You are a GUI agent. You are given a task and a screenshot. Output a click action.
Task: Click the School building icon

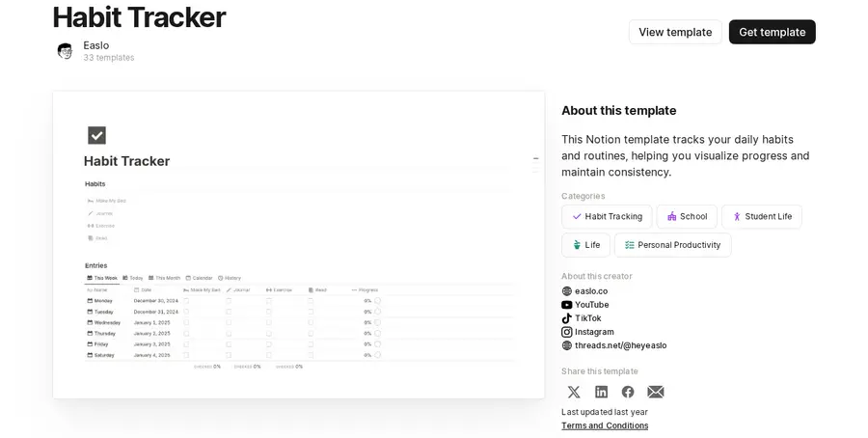click(671, 216)
